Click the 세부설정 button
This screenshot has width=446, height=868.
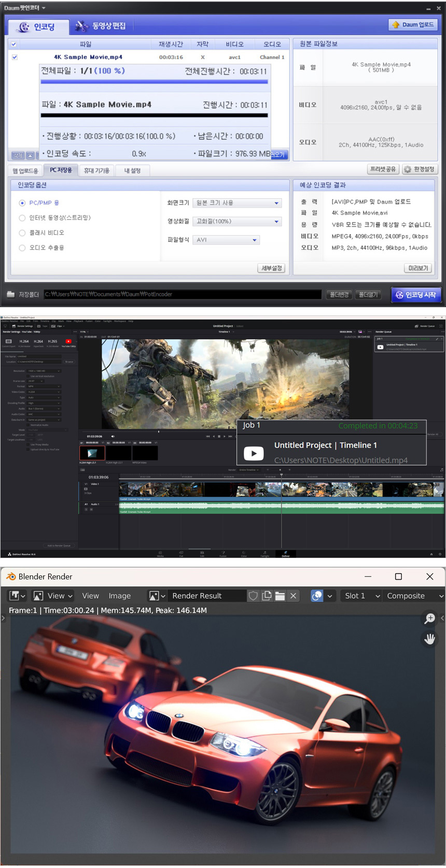click(271, 268)
